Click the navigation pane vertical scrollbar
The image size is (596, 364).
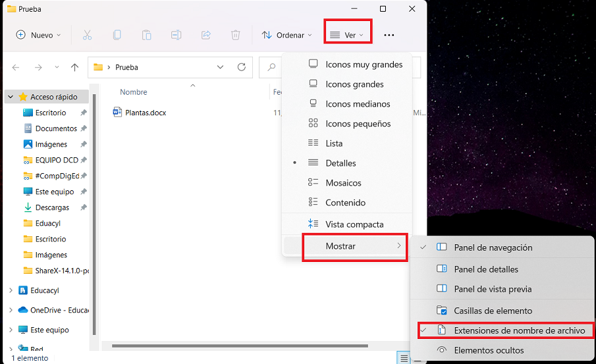point(94,215)
